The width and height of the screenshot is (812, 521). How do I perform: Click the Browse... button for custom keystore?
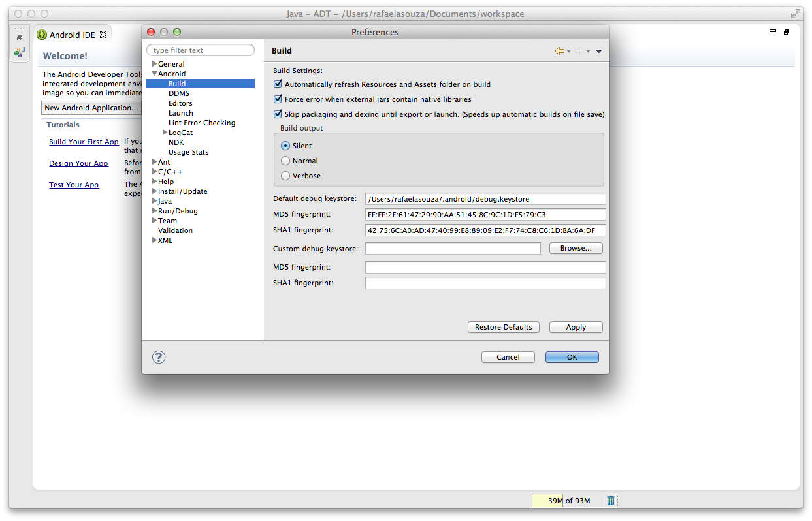[576, 248]
